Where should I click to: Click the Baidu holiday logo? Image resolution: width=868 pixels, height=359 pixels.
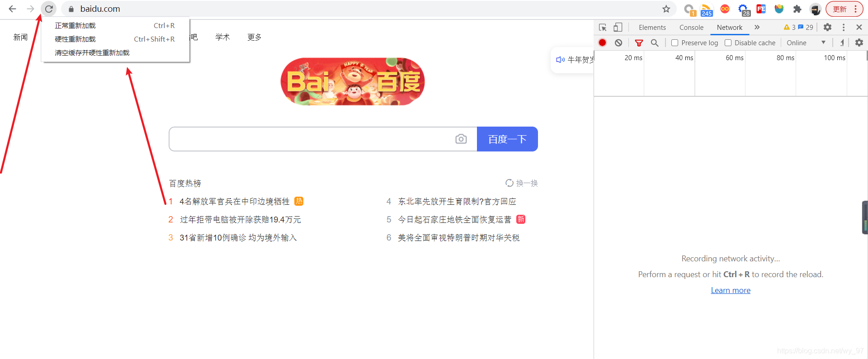[353, 81]
